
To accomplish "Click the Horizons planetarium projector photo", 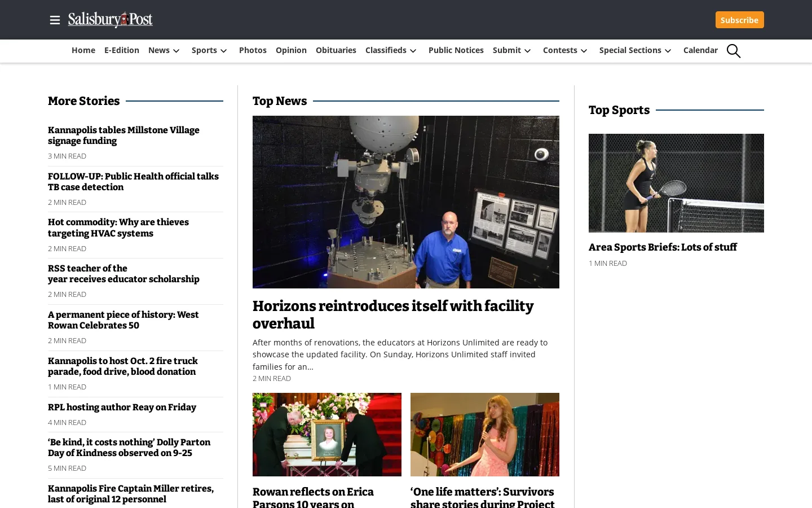I will [x=406, y=202].
